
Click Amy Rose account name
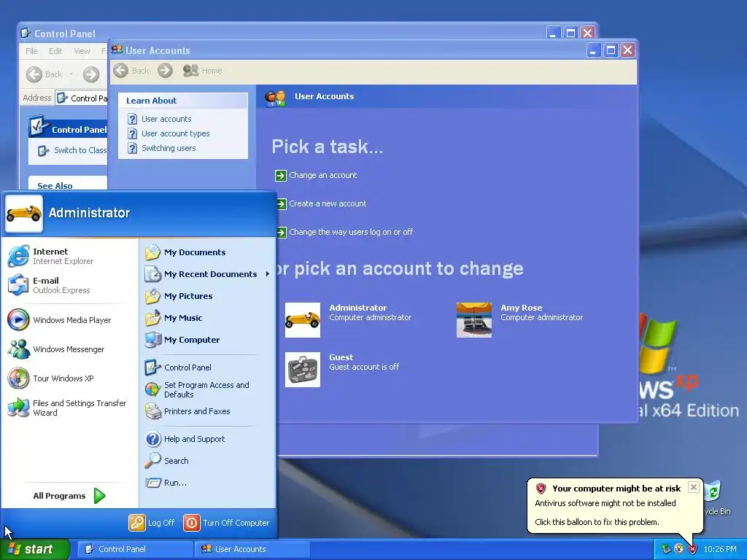pyautogui.click(x=521, y=308)
